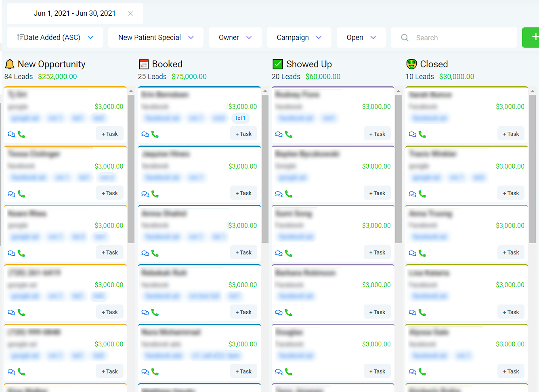Open the Jun 2021 date range picker
Viewport: 539px width, 392px height.
tap(74, 13)
